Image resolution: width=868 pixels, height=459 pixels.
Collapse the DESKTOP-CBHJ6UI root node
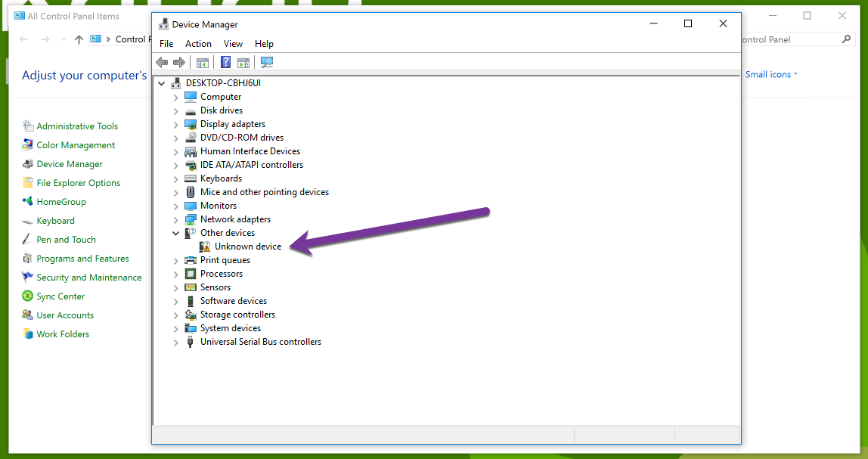point(162,84)
